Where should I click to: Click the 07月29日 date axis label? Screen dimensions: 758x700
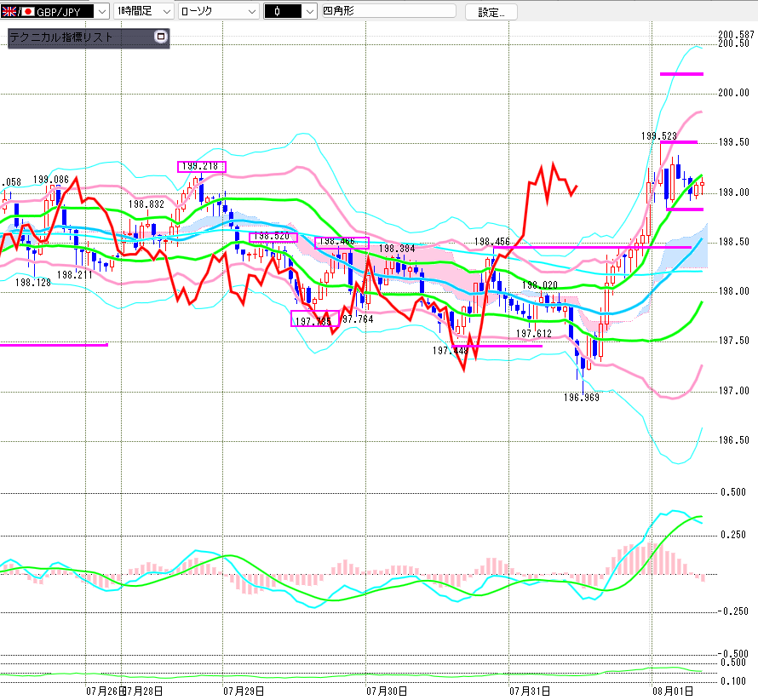click(x=244, y=691)
